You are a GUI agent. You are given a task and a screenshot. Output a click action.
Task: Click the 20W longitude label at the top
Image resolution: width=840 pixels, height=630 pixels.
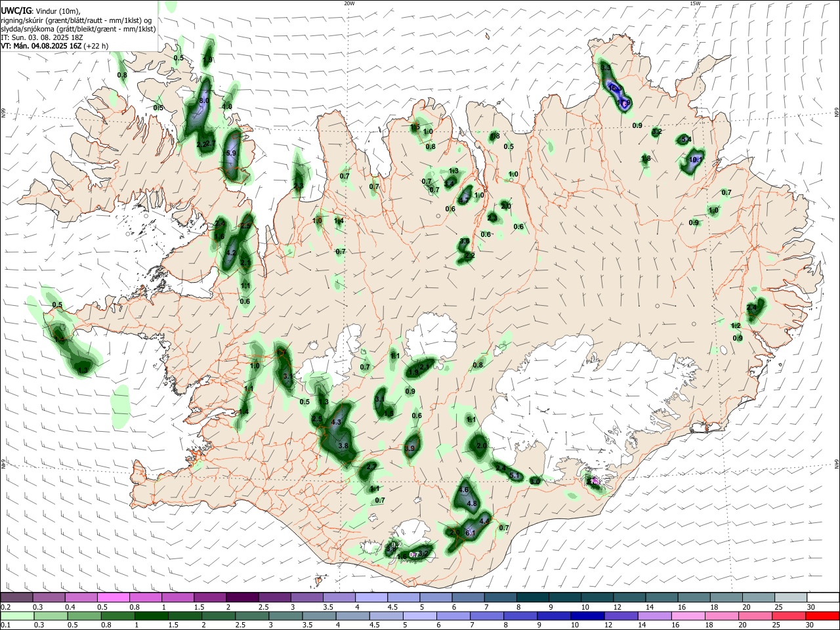click(x=349, y=3)
